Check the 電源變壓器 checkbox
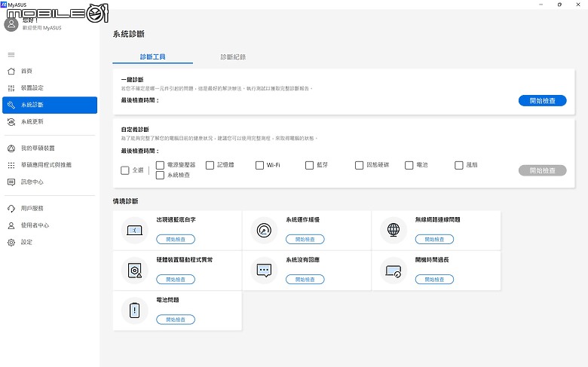This screenshot has height=367, width=588. (x=160, y=165)
